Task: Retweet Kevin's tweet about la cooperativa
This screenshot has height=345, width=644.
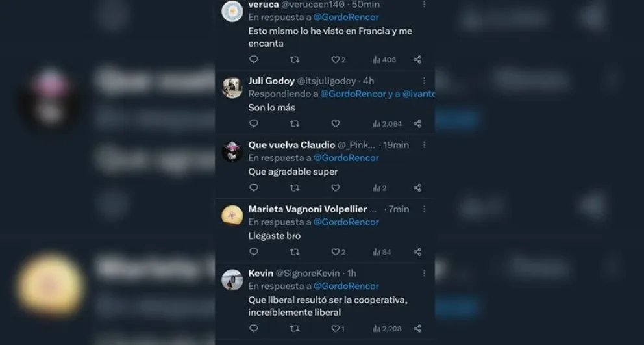Action: tap(294, 329)
